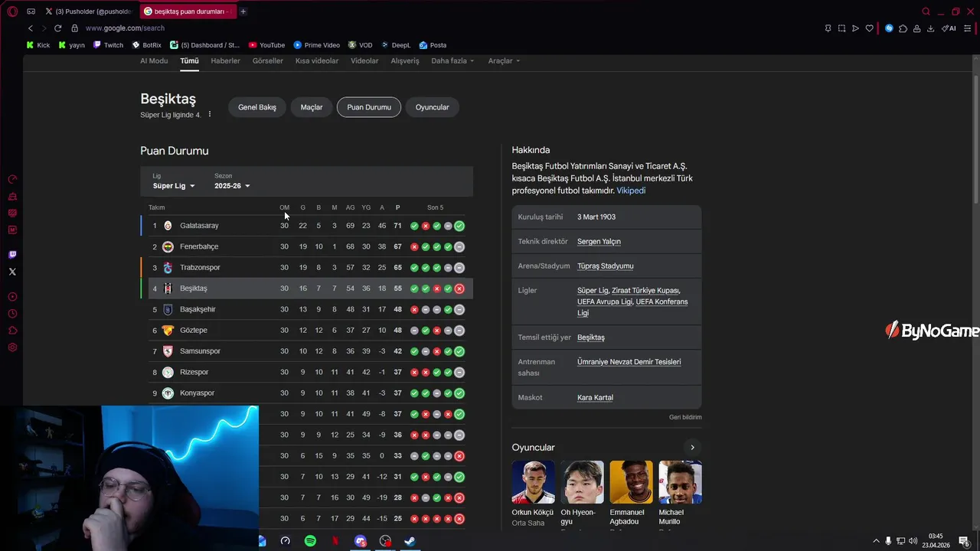This screenshot has height=551, width=980.
Task: Bookmark page with the heart icon
Action: [x=869, y=28]
